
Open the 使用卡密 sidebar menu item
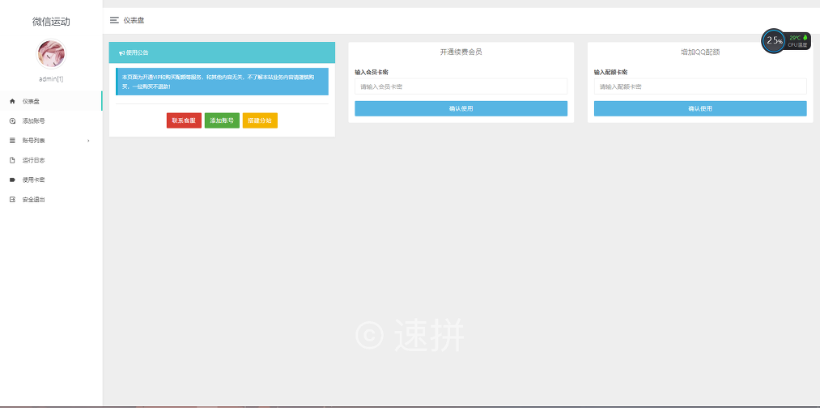click(x=51, y=180)
